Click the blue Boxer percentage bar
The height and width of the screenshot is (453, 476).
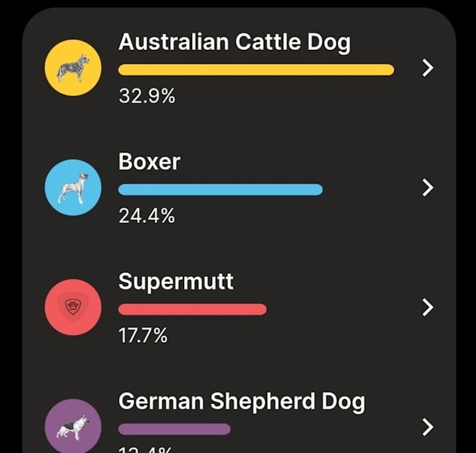(x=221, y=190)
